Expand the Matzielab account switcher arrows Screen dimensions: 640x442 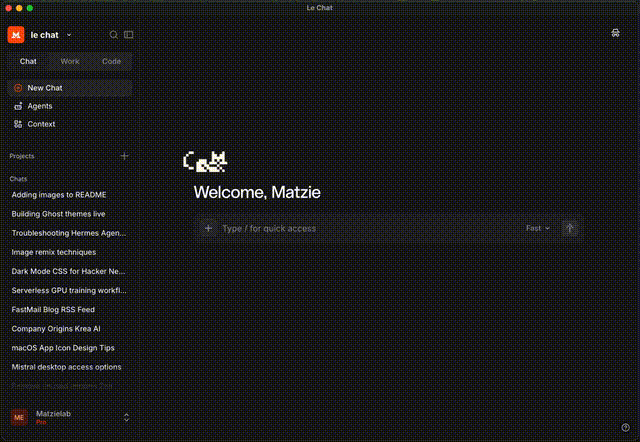point(126,417)
